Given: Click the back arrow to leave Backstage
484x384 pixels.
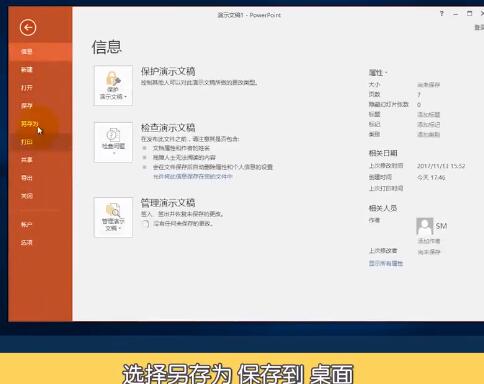Looking at the screenshot, I should (28, 27).
